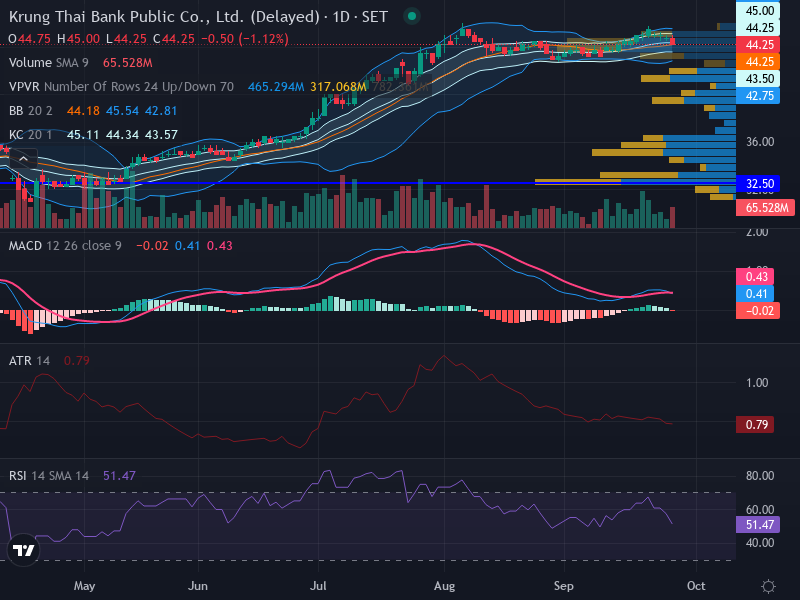Click the 43.50 price axis label
This screenshot has height=600, width=800.
(759, 79)
